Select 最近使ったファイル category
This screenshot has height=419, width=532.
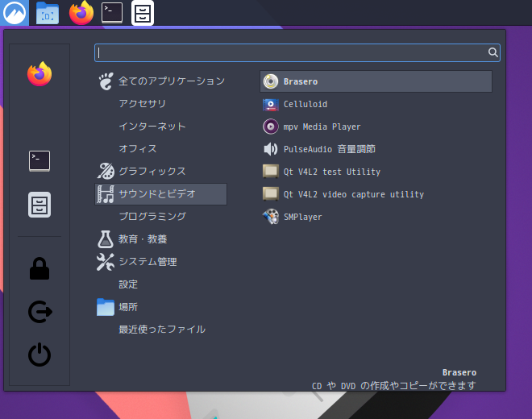[x=161, y=330]
